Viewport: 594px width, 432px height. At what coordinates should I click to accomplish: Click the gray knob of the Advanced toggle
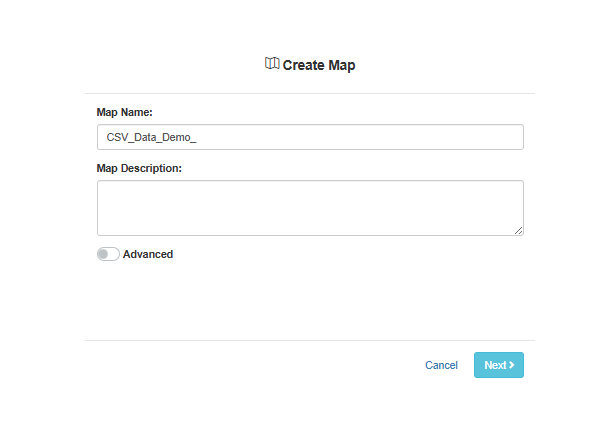[x=103, y=254]
